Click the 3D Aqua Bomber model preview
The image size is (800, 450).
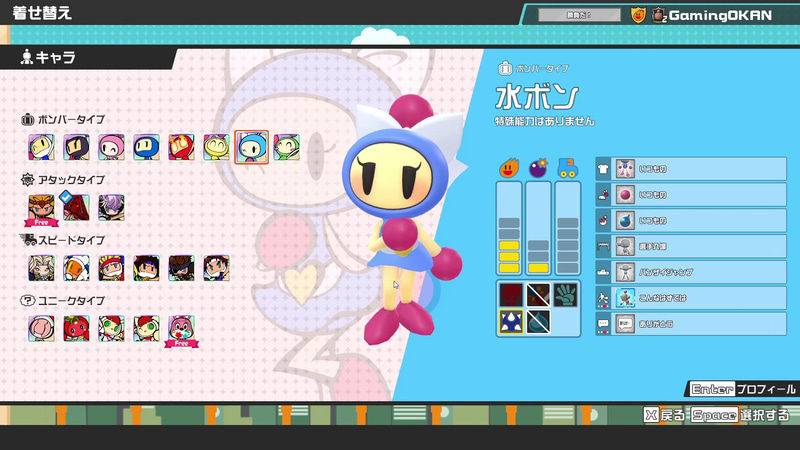(403, 219)
